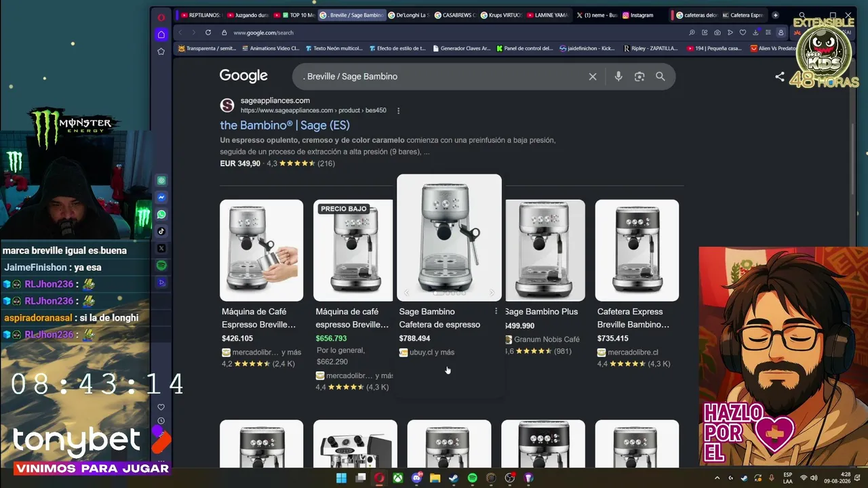868x488 pixels.
Task: Show the next image of Sage Bambino card
Action: tap(492, 293)
